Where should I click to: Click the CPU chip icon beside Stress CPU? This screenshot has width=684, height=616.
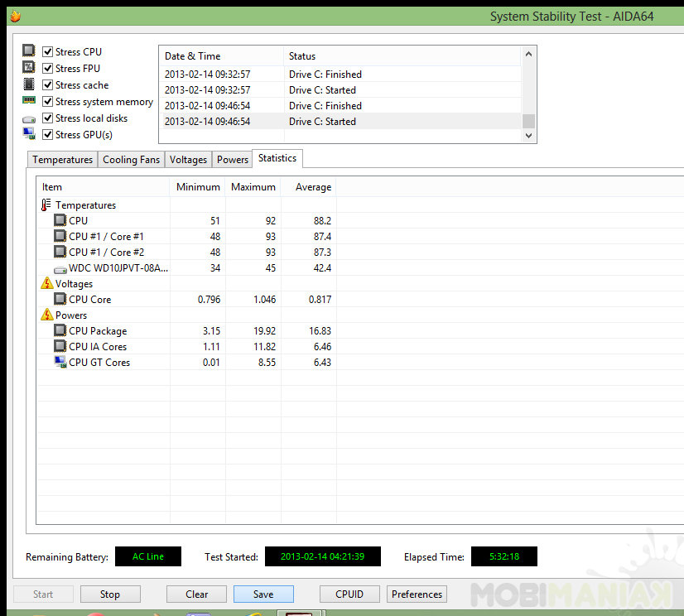29,51
